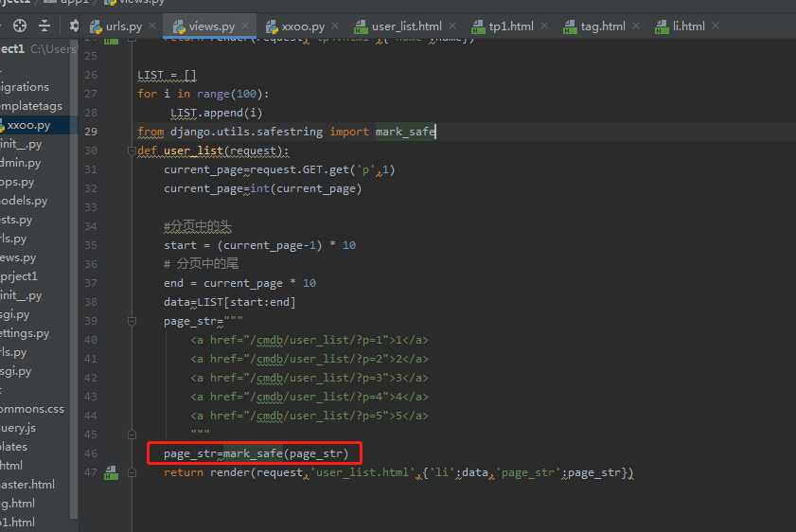796x532 pixels.
Task: Close the views.py tab
Action: point(245,26)
